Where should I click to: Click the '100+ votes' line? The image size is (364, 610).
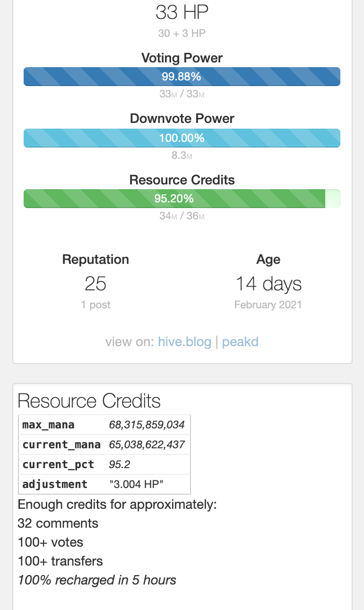[x=51, y=542]
